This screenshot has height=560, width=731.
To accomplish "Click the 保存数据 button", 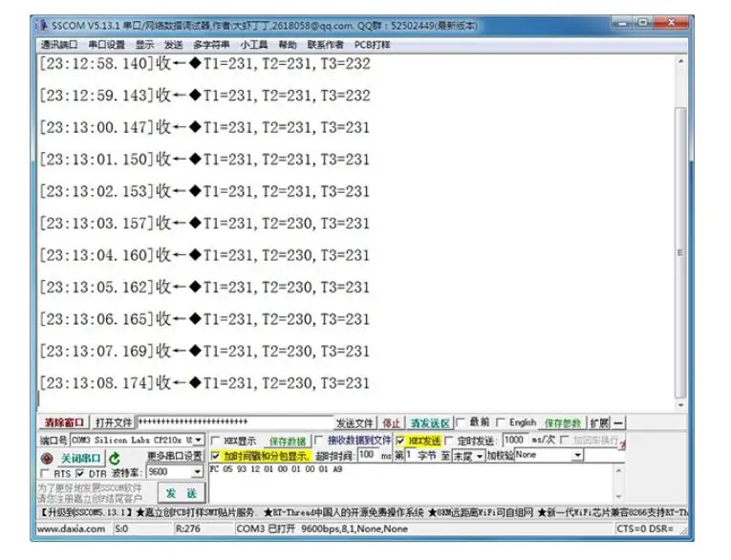I will tap(288, 441).
